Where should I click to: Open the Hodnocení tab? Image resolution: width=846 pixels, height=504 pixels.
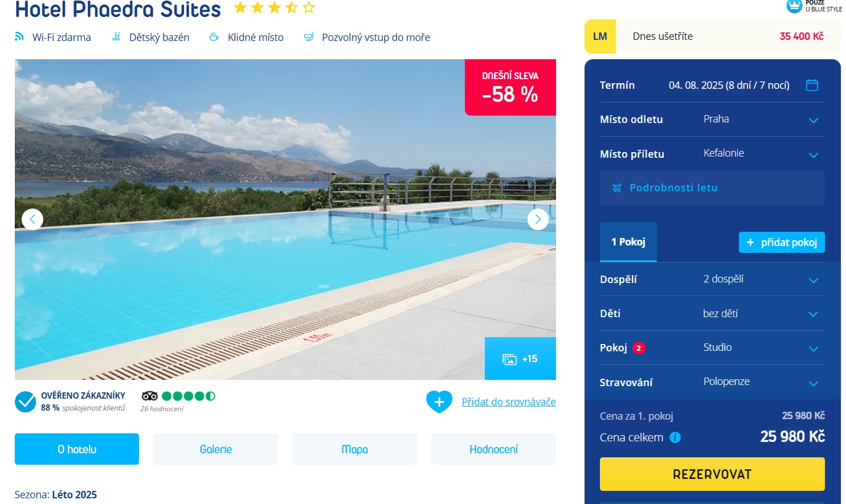[493, 449]
